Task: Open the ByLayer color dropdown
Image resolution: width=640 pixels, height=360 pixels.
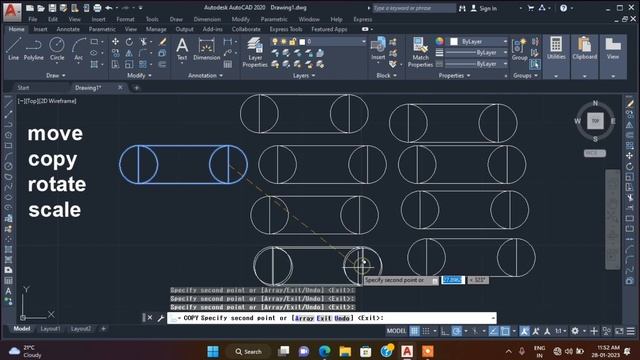Action: 505,42
